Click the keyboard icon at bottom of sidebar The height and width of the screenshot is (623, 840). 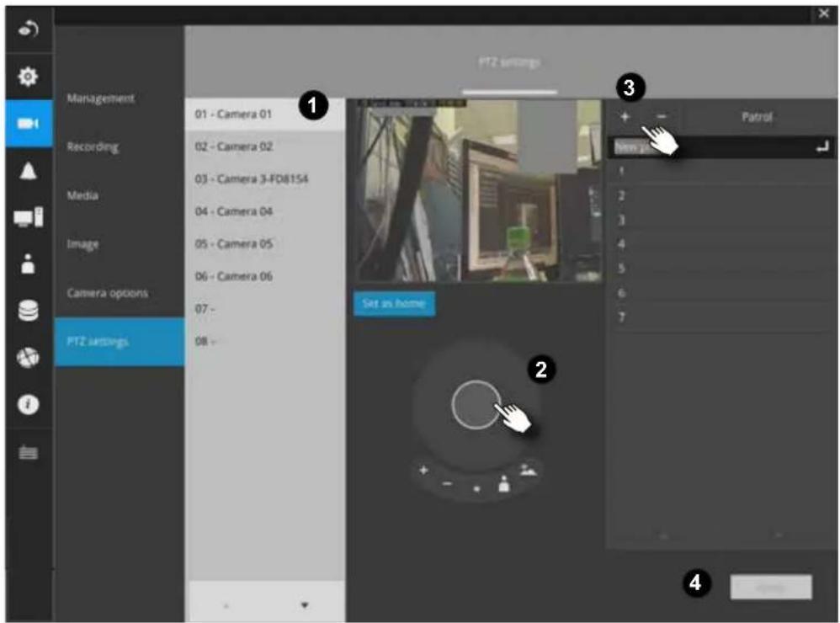tap(28, 453)
